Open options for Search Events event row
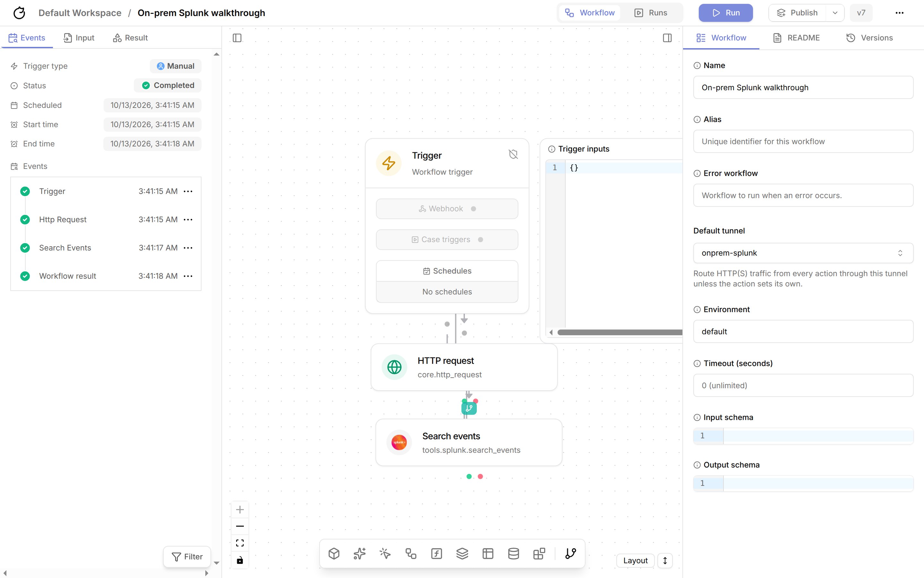This screenshot has height=578, width=924. (x=188, y=248)
